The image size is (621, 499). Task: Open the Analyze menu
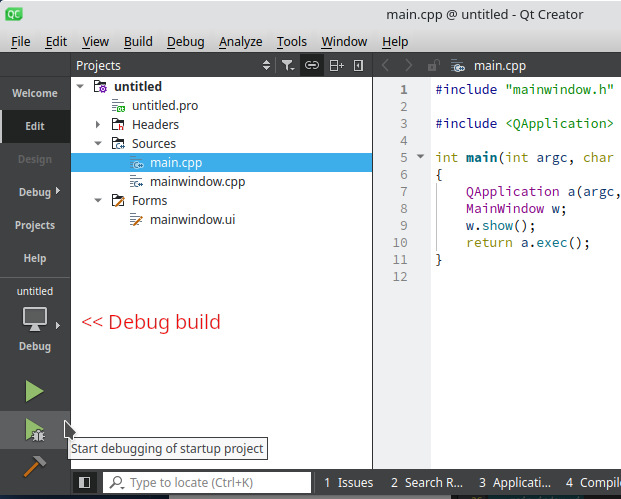coord(240,42)
